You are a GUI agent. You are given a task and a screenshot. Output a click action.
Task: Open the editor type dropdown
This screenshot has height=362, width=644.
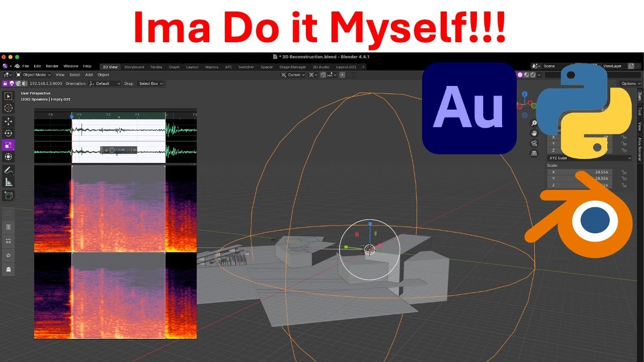coord(8,75)
